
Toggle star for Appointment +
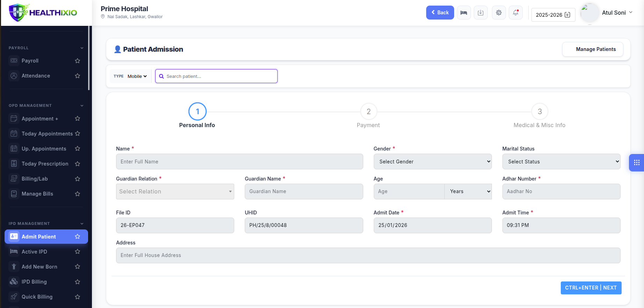point(78,119)
